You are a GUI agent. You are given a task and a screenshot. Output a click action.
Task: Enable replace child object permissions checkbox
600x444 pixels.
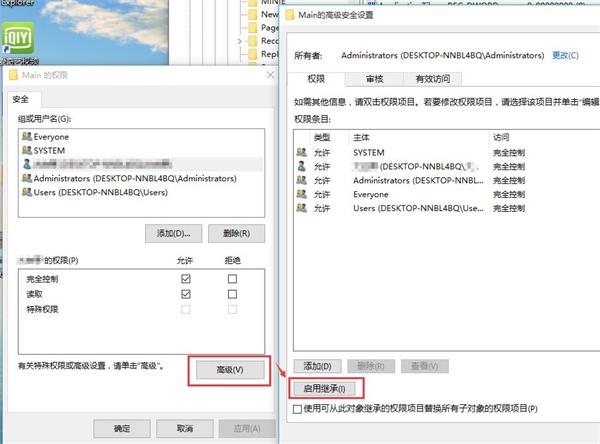click(x=297, y=409)
